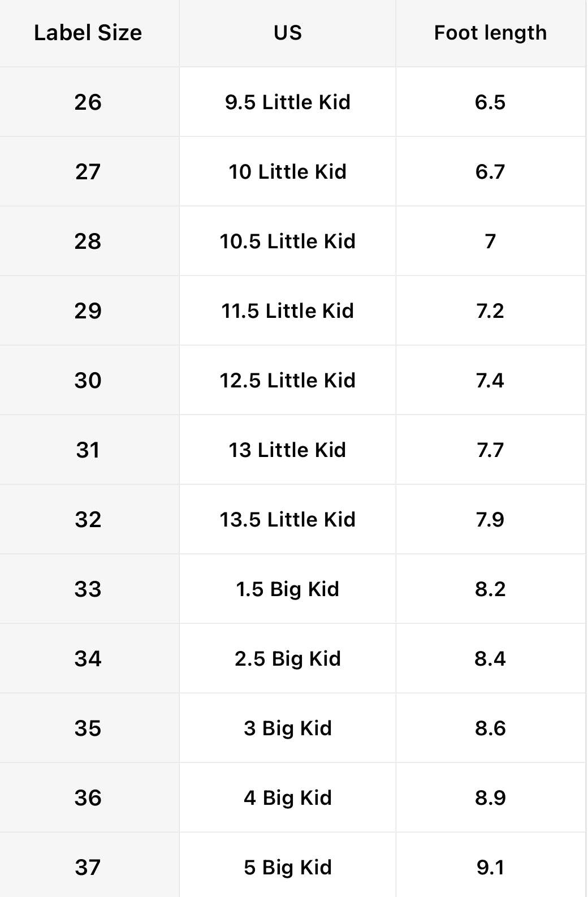Click the 10.5 Little Kid cell
Screen dimensions: 588x897
tap(287, 241)
